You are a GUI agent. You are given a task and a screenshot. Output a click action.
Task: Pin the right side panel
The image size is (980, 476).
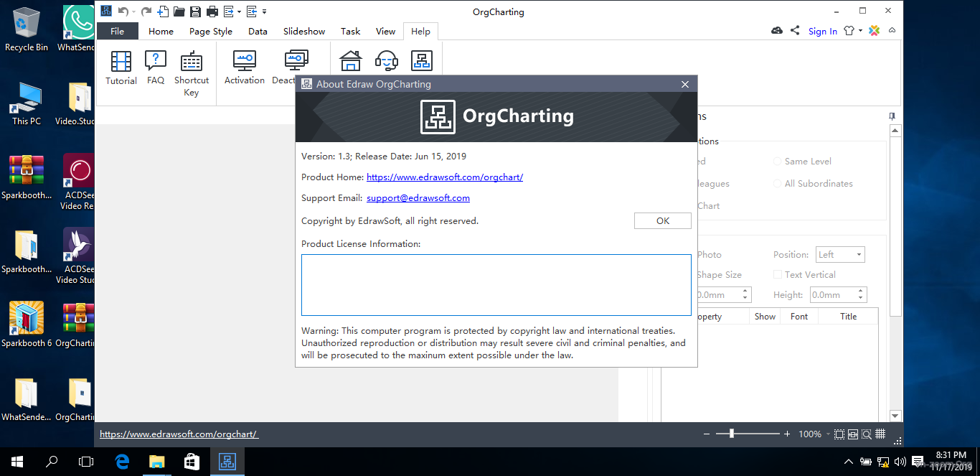tap(892, 116)
